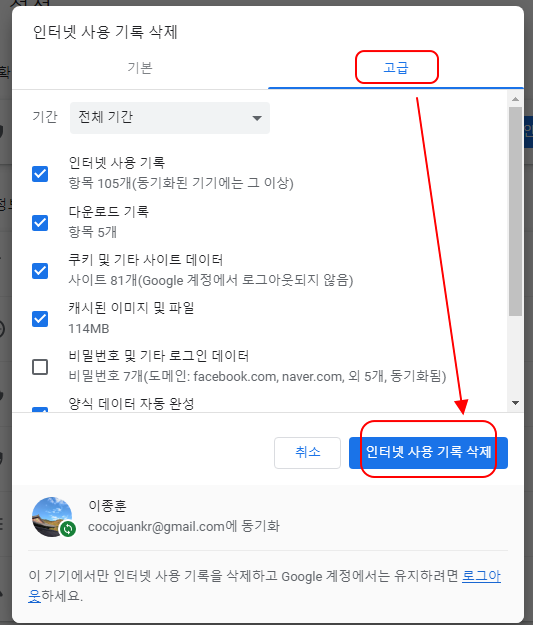Check 비밀번호 및 기타 로그인 데이터 checkbox
This screenshot has width=533, height=625.
tap(40, 367)
